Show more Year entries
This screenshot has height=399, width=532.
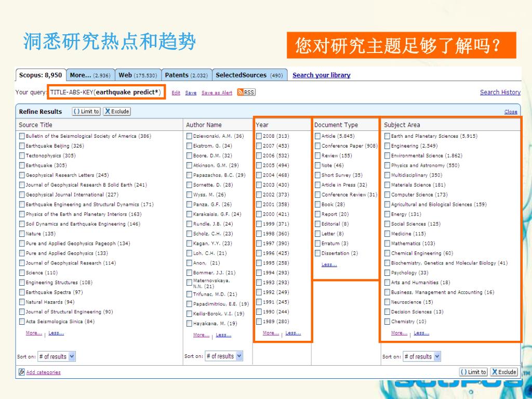[x=271, y=333]
